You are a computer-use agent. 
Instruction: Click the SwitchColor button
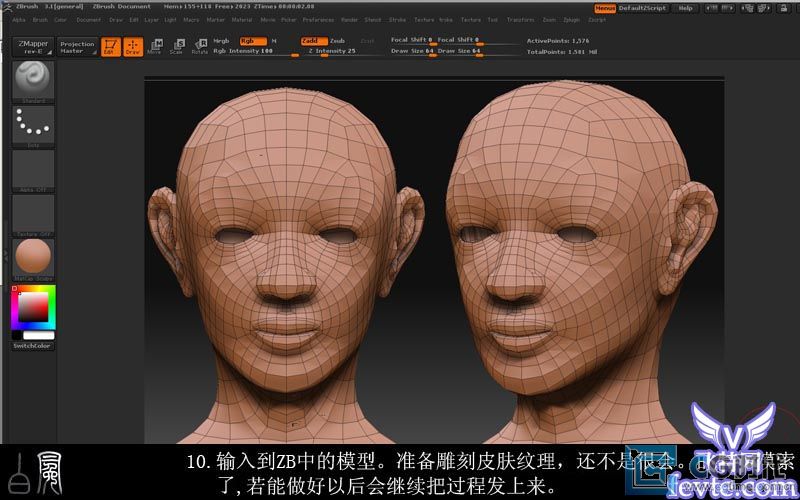click(32, 346)
